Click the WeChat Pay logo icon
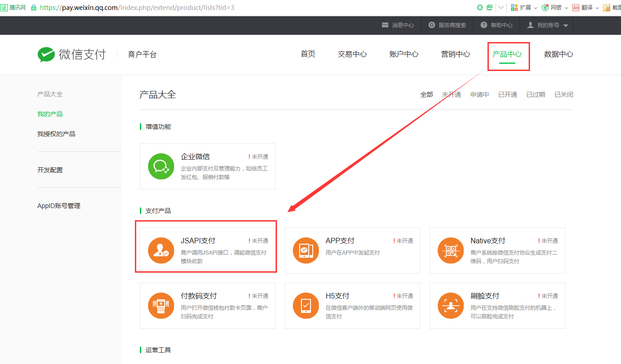Image resolution: width=621 pixels, height=364 pixels. (46, 54)
